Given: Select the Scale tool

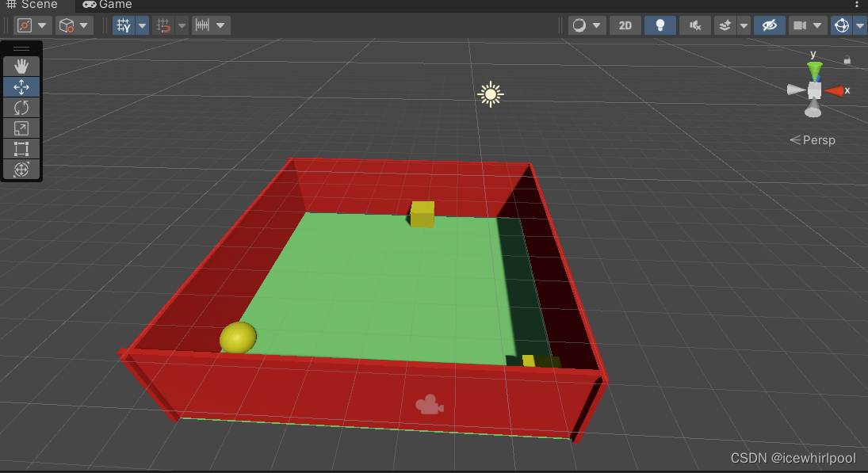Looking at the screenshot, I should 21,128.
